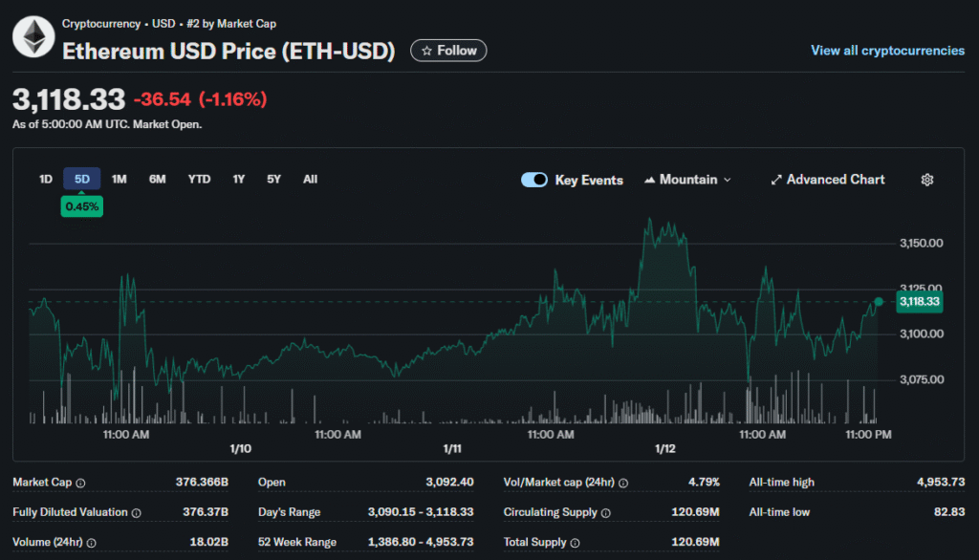The image size is (979, 560).
Task: Click the Ethereum logo icon
Action: click(x=33, y=38)
